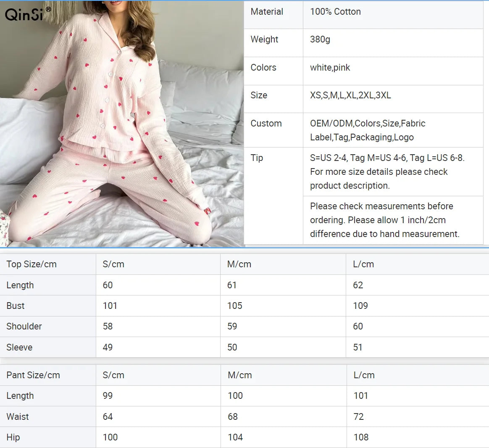Select Waist S value '64'
Image resolution: width=489 pixels, height=448 pixels.
click(108, 416)
